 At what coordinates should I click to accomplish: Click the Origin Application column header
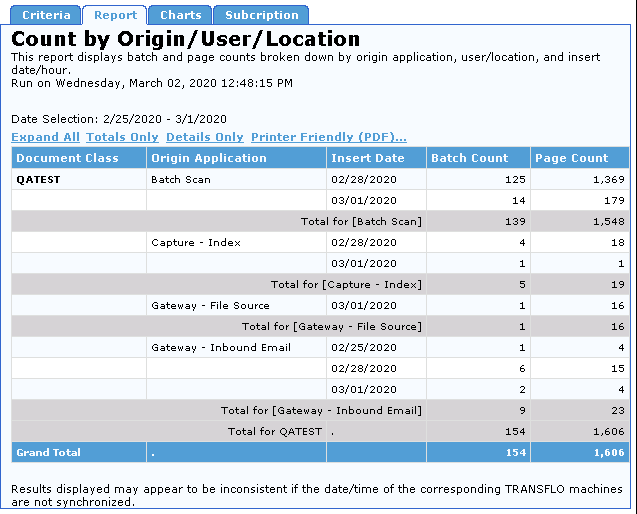[209, 158]
